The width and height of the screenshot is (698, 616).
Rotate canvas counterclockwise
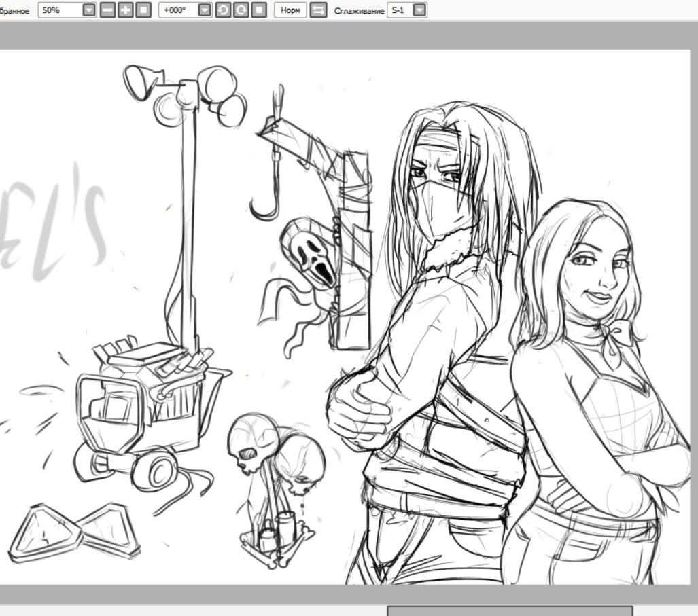[223, 10]
